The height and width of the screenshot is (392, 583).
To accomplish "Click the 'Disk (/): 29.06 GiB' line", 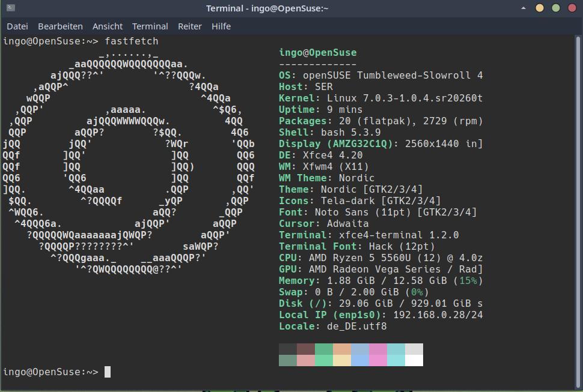I will click(x=380, y=304).
